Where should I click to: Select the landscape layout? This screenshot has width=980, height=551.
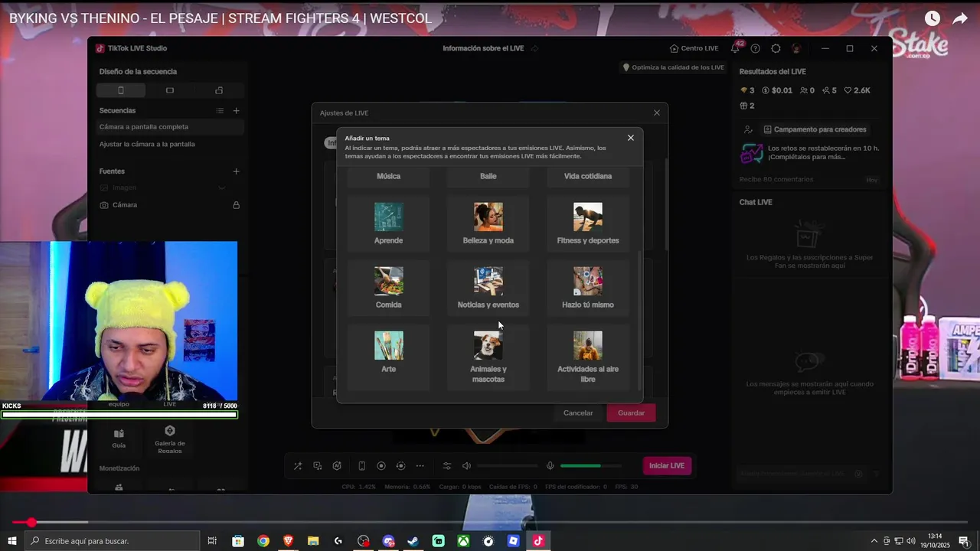tap(170, 90)
